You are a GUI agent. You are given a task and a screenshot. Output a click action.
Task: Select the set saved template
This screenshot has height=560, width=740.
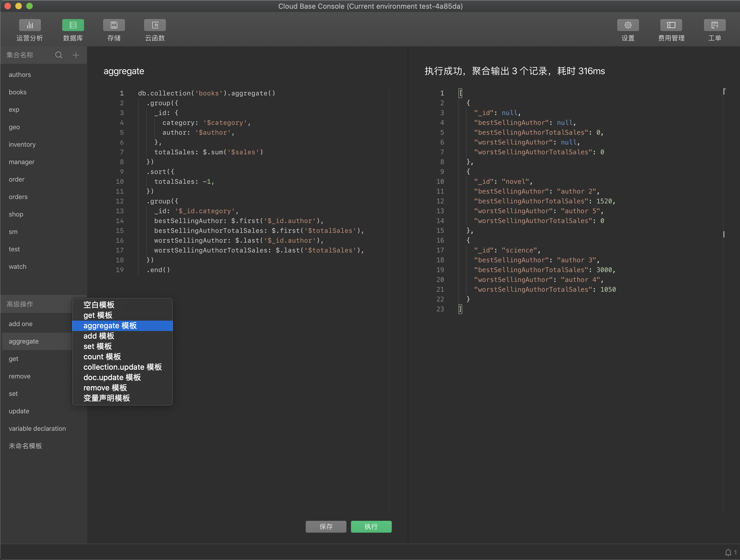click(x=37, y=393)
